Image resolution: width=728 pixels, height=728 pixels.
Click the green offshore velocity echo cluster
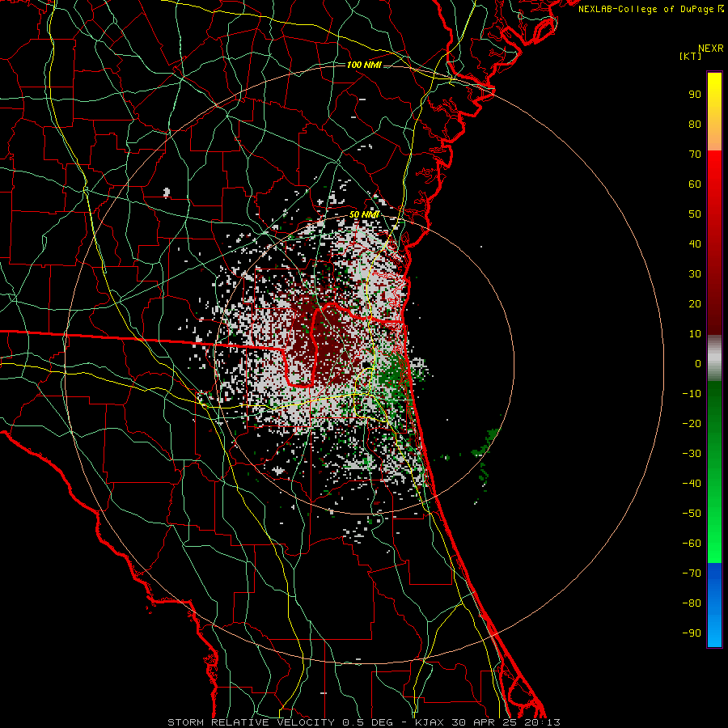pyautogui.click(x=486, y=442)
